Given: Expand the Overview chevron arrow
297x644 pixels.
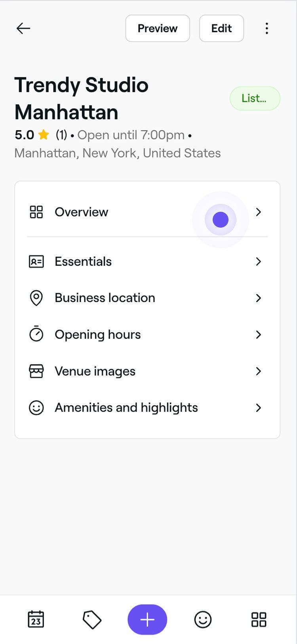Looking at the screenshot, I should (x=259, y=212).
